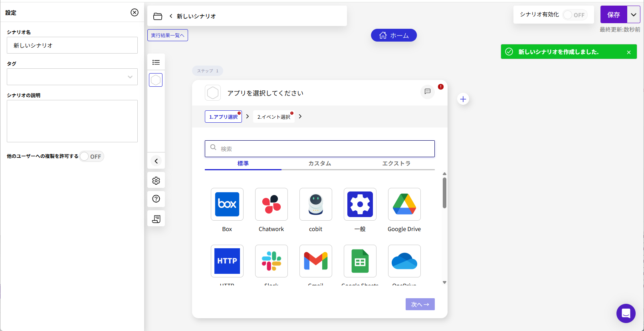The height and width of the screenshot is (331, 644).
Task: Close the settings panel with X icon
Action: 135,12
